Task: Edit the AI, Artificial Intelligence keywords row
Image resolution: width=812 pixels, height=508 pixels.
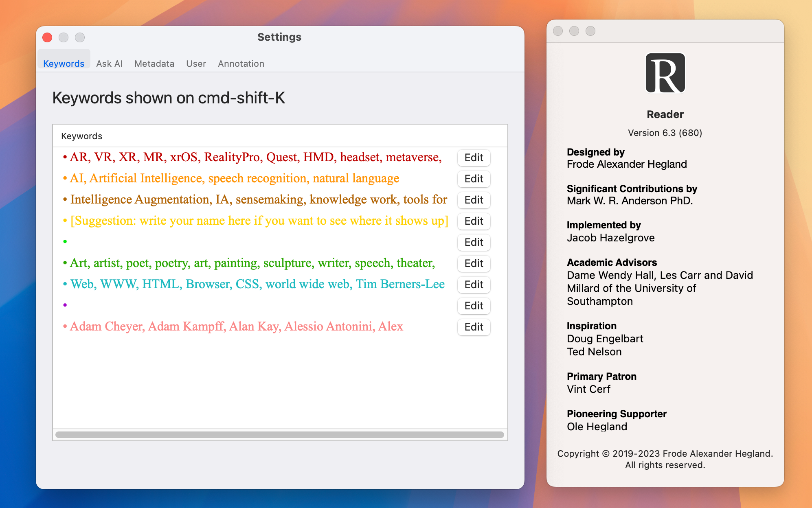Action: 474,179
